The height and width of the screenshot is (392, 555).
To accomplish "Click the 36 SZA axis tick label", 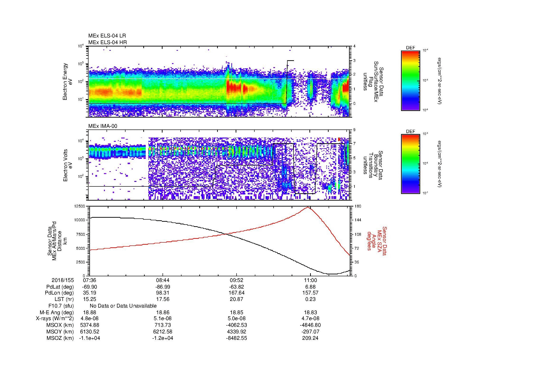I will click(x=357, y=262).
